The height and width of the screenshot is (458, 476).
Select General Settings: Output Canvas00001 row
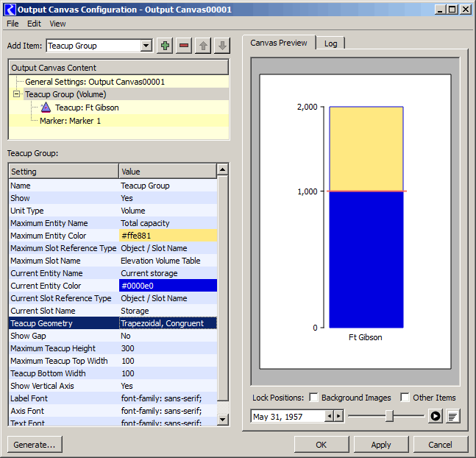tap(119, 82)
